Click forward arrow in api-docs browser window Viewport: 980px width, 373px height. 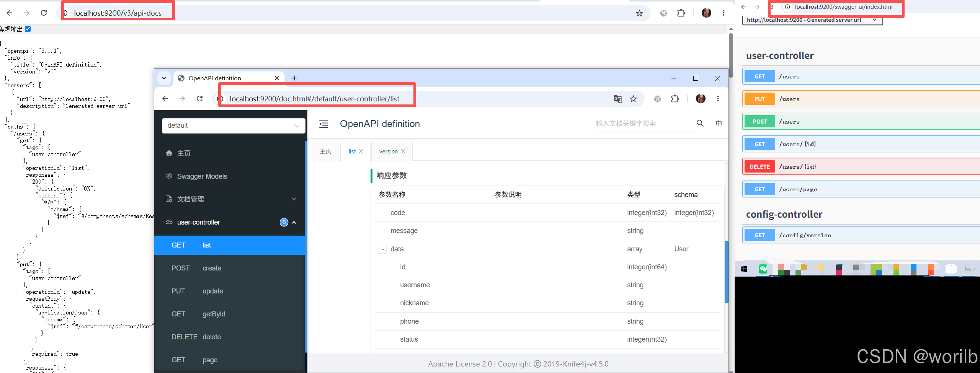tap(26, 13)
